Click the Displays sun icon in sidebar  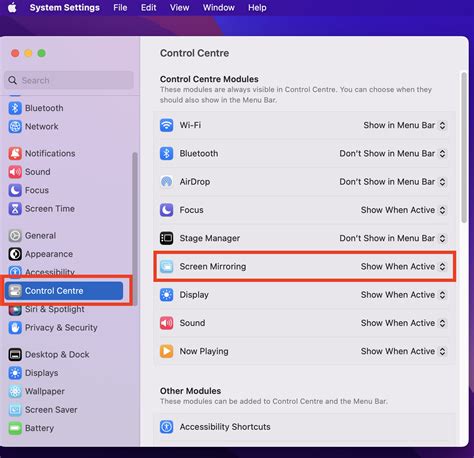click(15, 373)
